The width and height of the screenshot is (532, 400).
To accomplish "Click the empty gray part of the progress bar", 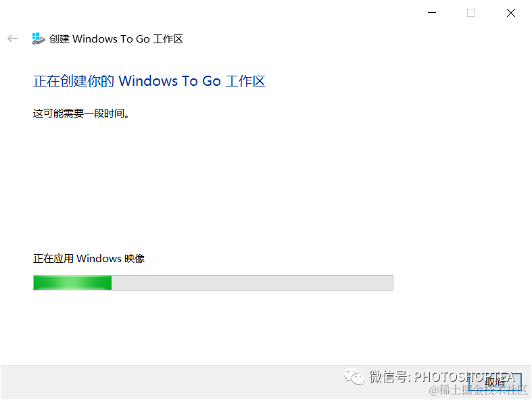I will click(x=252, y=282).
